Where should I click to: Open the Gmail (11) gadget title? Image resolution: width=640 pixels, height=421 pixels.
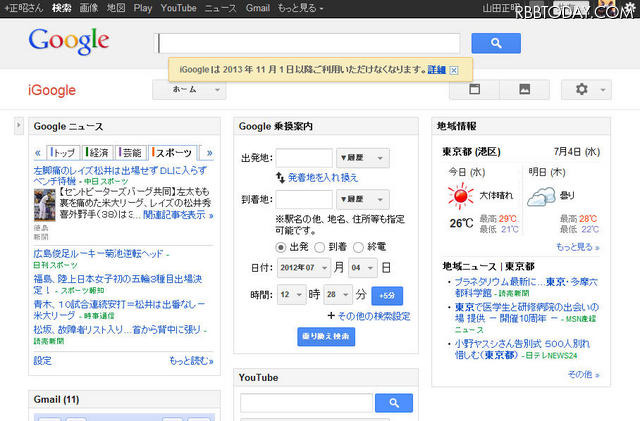(x=56, y=399)
